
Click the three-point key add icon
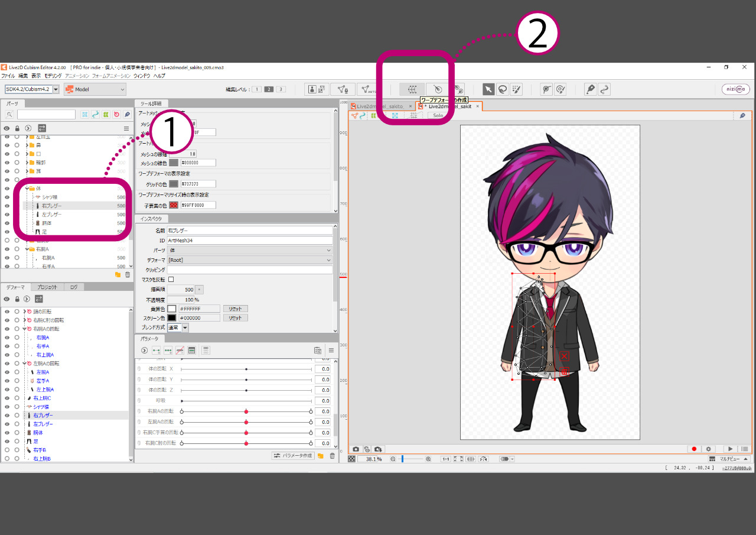(x=168, y=350)
